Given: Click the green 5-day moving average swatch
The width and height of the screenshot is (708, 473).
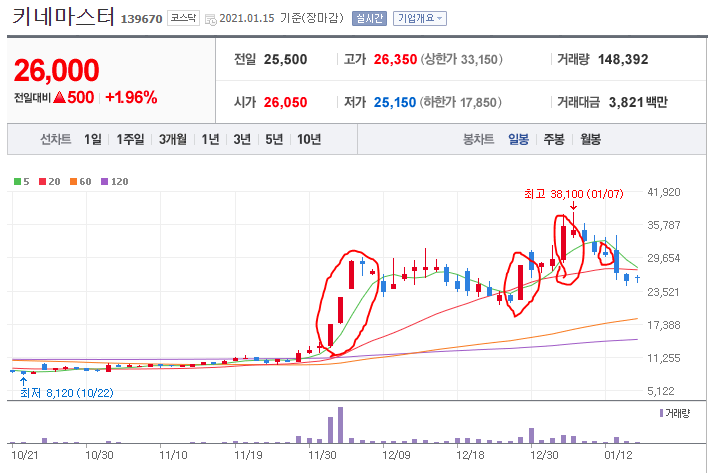Looking at the screenshot, I should point(18,181).
